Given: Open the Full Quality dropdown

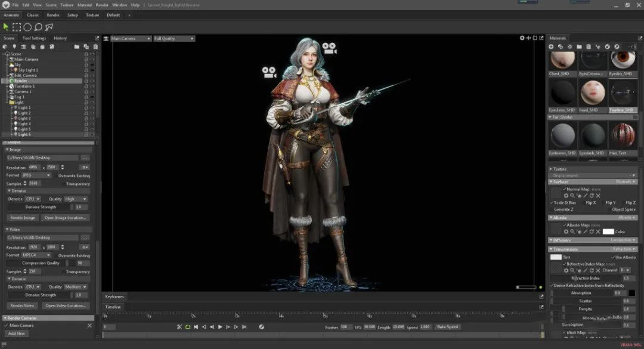Looking at the screenshot, I should (174, 39).
